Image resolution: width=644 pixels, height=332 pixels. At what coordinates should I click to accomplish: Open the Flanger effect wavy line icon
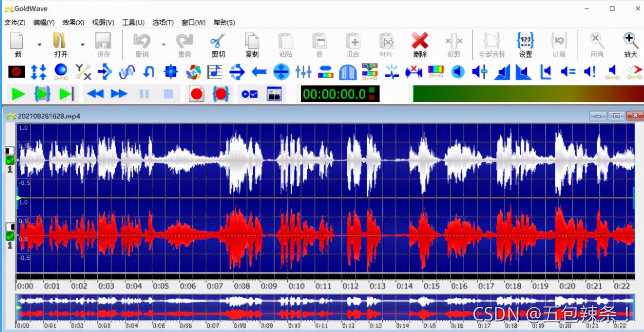127,72
